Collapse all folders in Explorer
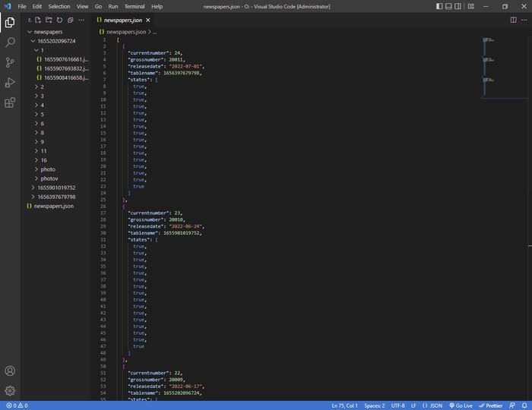The image size is (532, 410). tap(70, 20)
